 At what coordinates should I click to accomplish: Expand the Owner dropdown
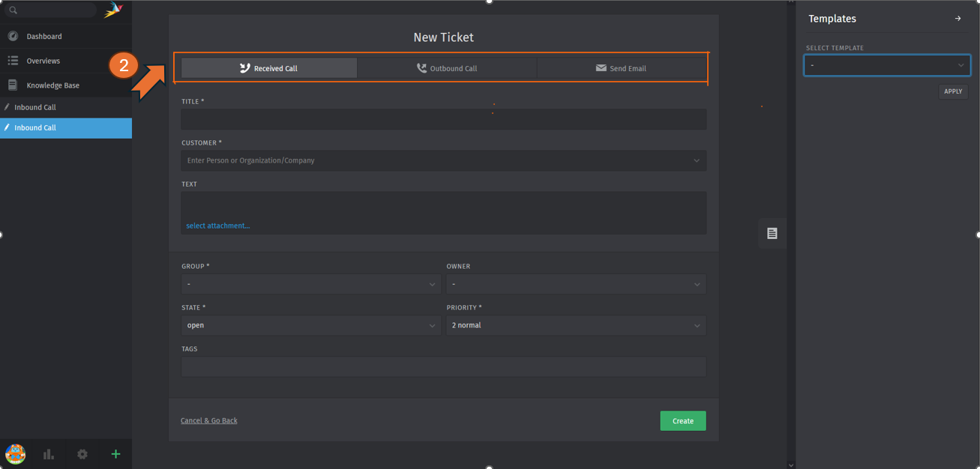tap(576, 285)
